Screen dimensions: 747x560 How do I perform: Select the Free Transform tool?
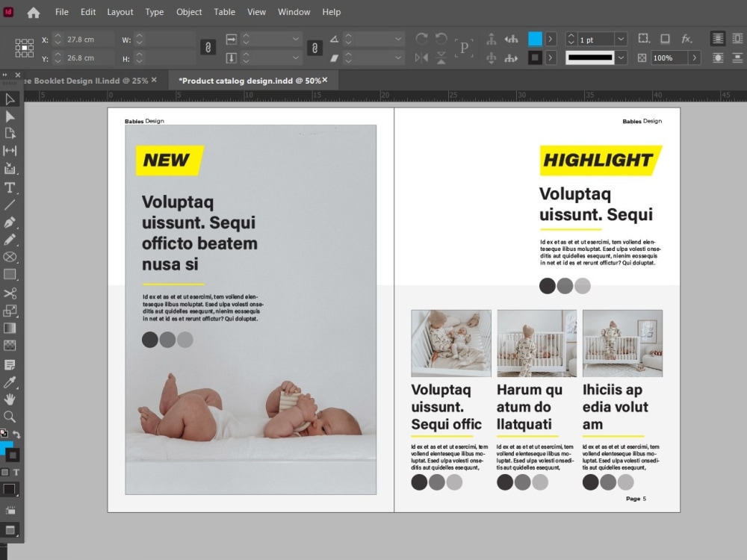10,311
